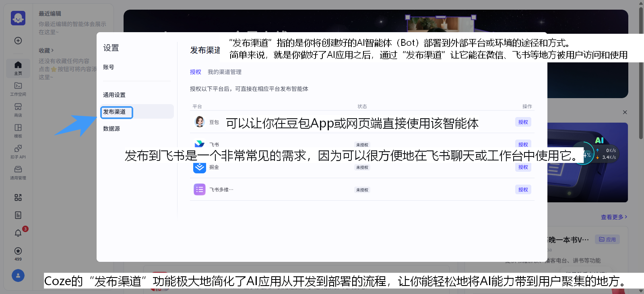The image size is (644, 294).
Task: Open the 模板 templates icon
Action: click(18, 131)
